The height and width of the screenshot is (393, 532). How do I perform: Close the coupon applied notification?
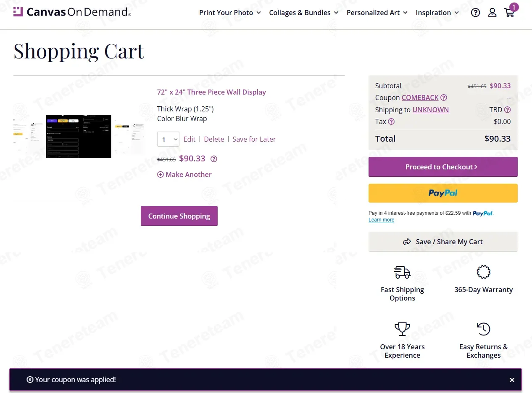(512, 380)
